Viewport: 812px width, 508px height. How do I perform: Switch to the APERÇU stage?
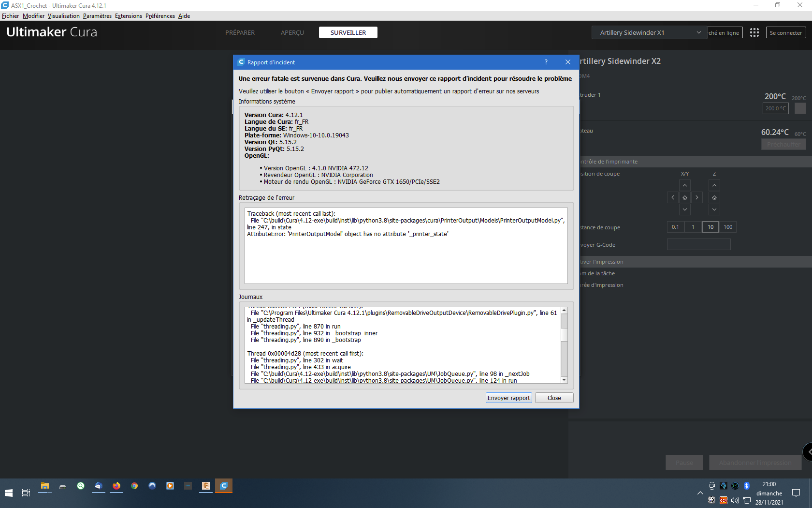(x=292, y=32)
